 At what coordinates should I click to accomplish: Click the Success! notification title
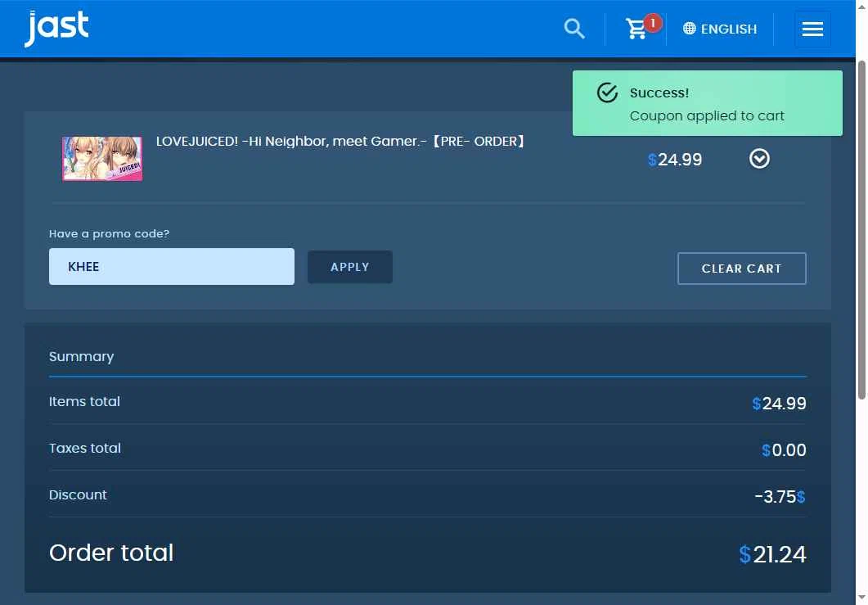point(659,93)
